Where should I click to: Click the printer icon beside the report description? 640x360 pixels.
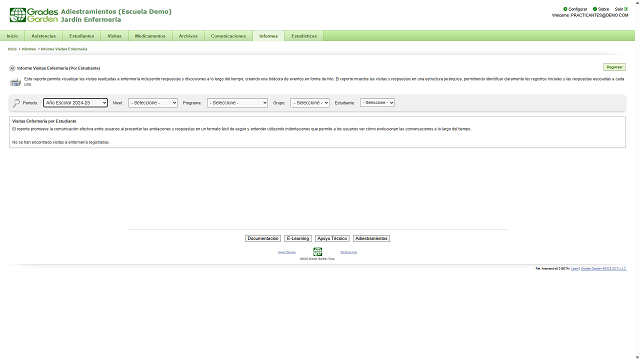click(x=16, y=82)
